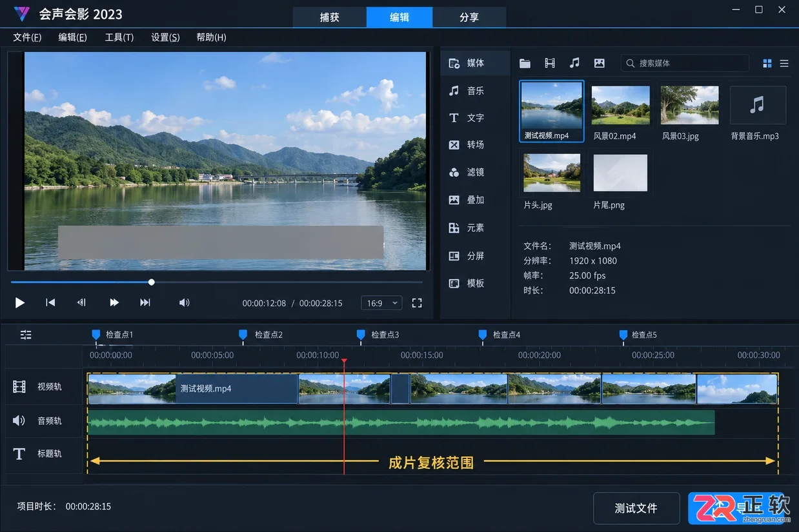The width and height of the screenshot is (799, 532).
Task: Fast forward the preview
Action: pos(114,302)
